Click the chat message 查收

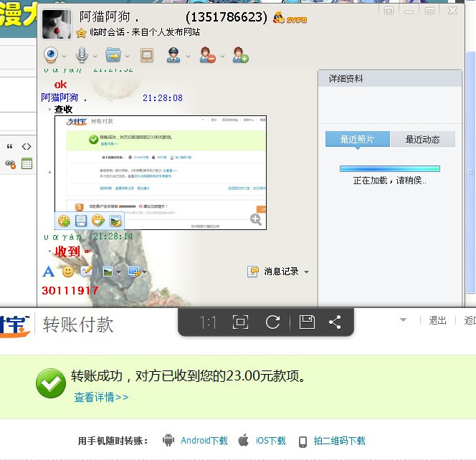pyautogui.click(x=63, y=109)
